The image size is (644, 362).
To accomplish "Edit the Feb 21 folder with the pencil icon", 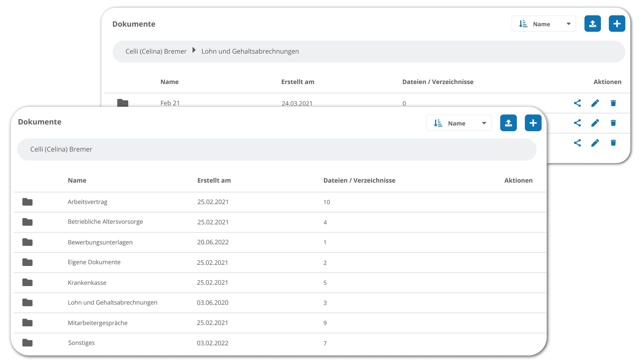I will coord(595,103).
